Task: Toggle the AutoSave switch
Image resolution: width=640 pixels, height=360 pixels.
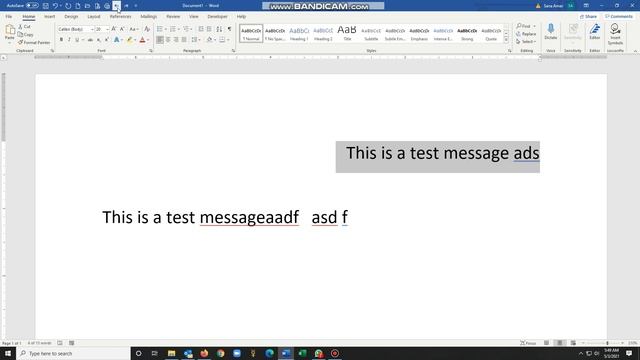Action: tap(32, 6)
